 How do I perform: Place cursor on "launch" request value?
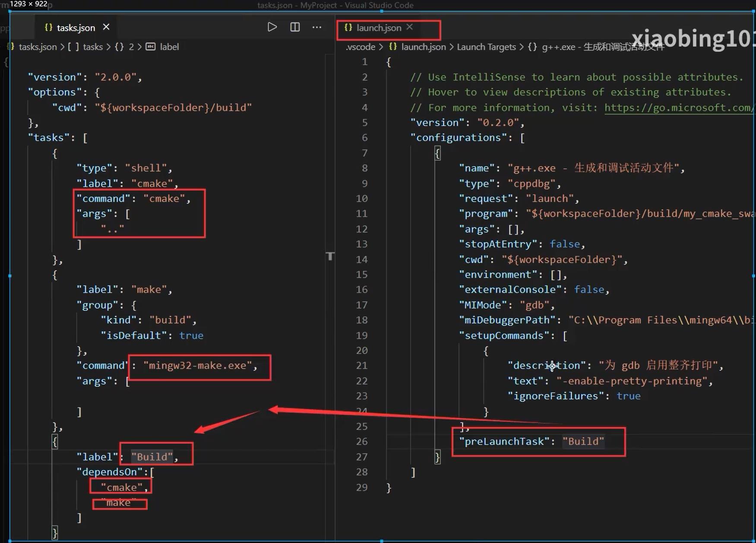click(550, 199)
